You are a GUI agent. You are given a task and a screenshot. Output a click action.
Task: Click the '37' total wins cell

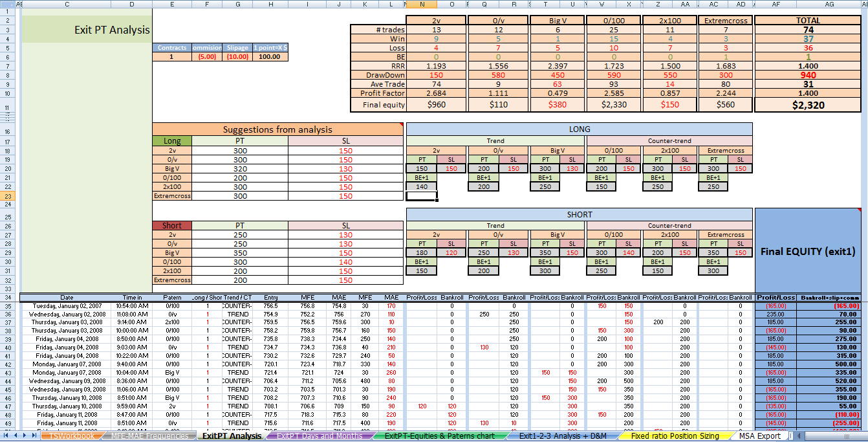[808, 39]
